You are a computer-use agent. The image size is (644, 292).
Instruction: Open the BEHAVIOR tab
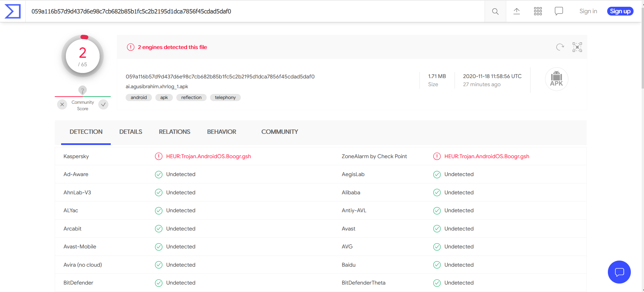[222, 132]
